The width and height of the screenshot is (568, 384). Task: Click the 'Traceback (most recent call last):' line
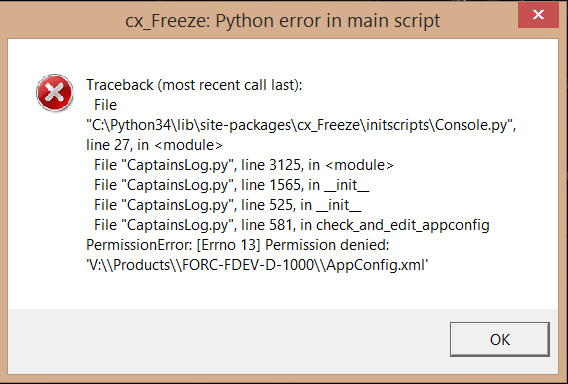tap(194, 85)
